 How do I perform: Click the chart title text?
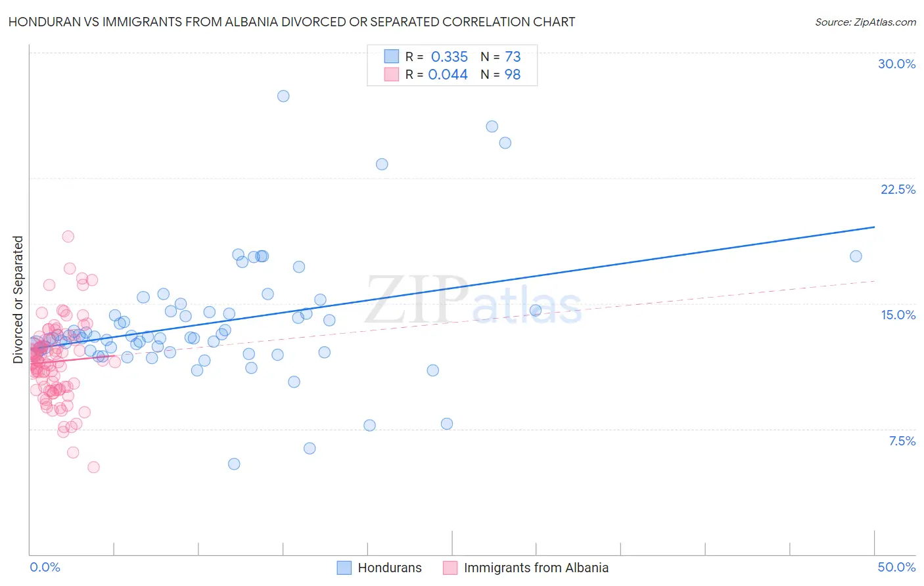[x=292, y=22]
